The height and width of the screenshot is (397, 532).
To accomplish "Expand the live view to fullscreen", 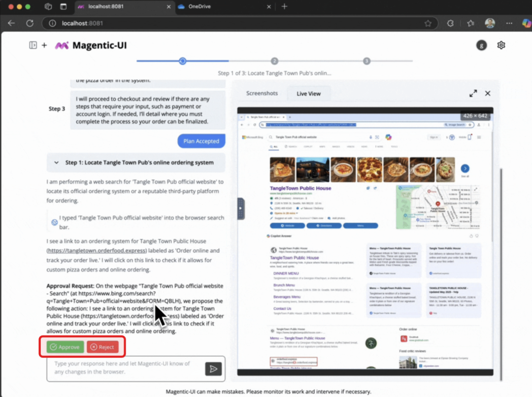I will [473, 93].
